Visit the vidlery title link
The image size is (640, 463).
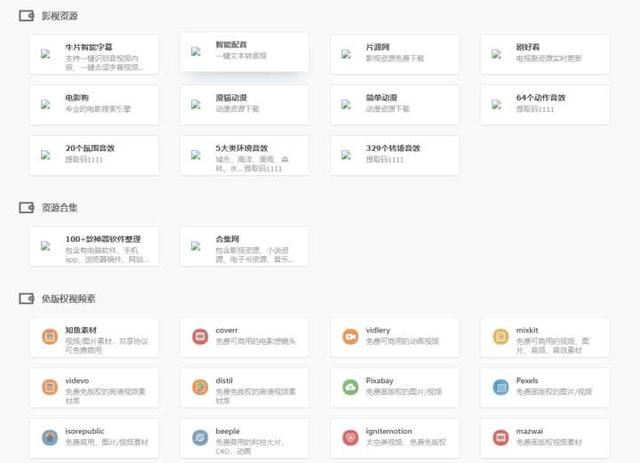point(378,330)
